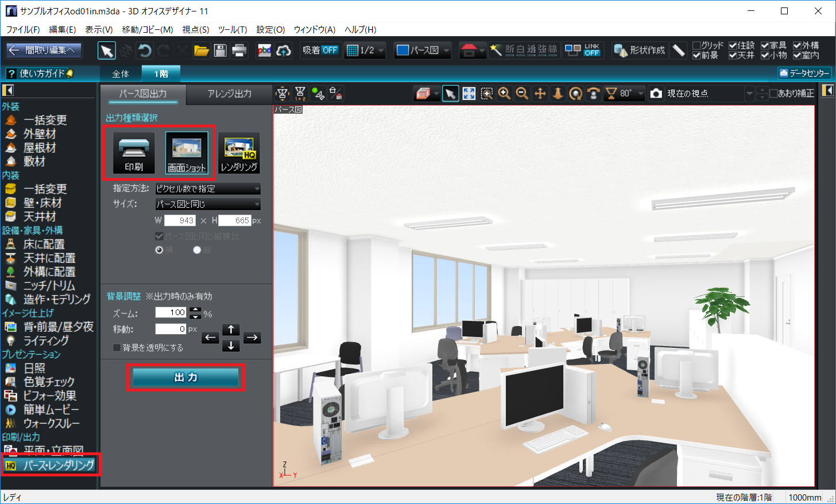Enable 背景を透明にする checkbox

(x=117, y=347)
